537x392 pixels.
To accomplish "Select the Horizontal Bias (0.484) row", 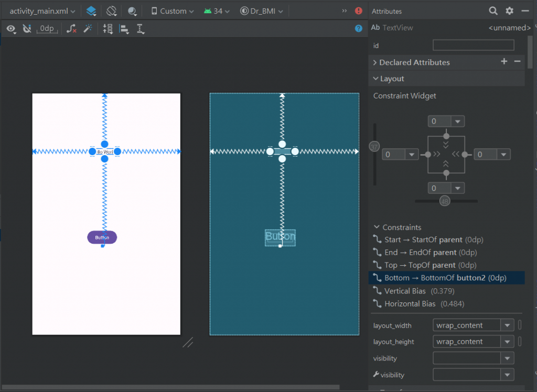I will point(447,303).
